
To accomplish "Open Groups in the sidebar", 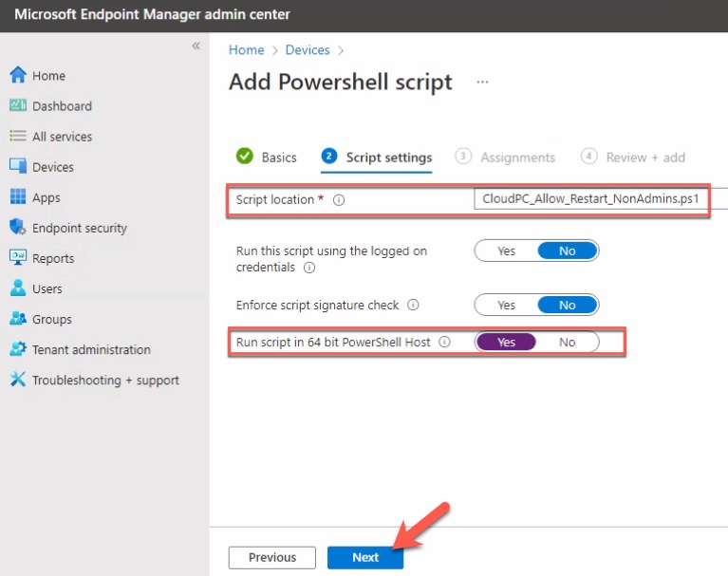I will click(x=52, y=320).
